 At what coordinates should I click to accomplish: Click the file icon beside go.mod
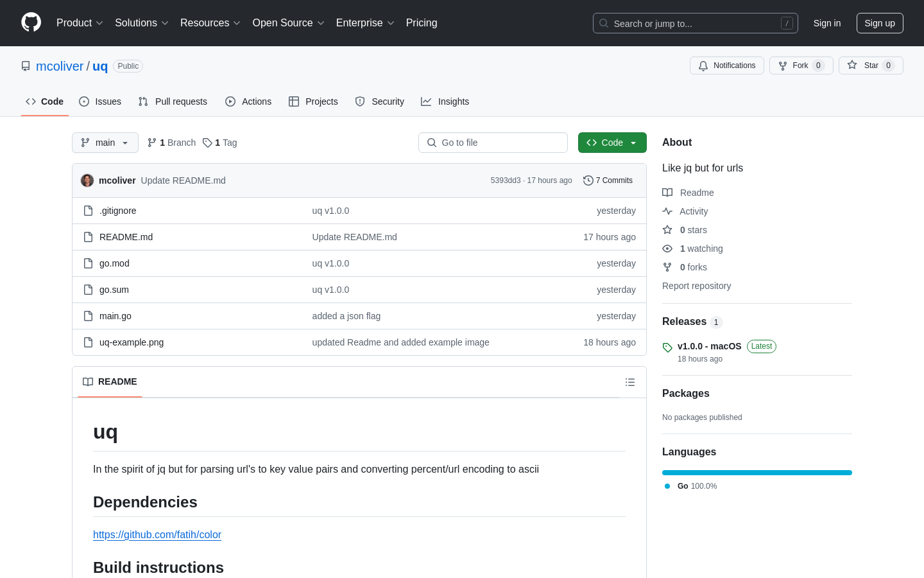coord(89,263)
